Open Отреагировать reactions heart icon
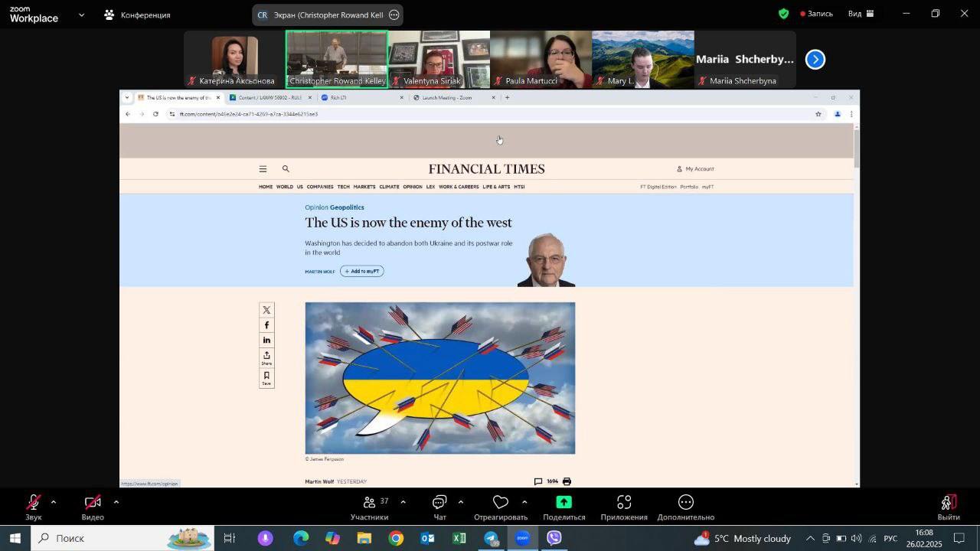This screenshot has height=551, width=980. click(501, 507)
